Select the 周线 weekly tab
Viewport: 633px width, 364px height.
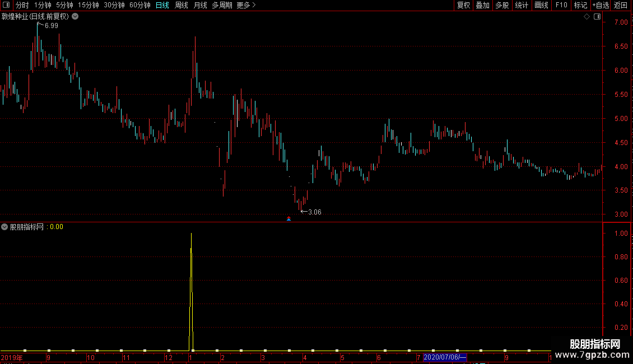[181, 5]
